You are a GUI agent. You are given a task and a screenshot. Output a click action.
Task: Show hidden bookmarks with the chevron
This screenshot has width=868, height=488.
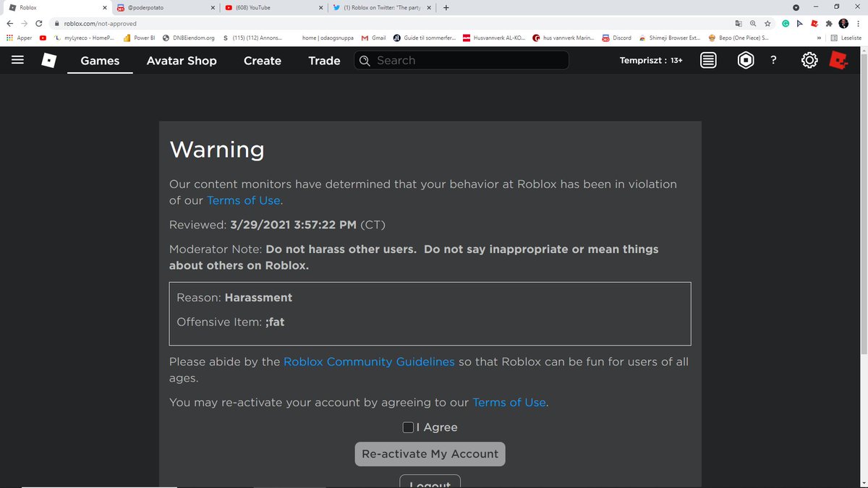click(x=819, y=38)
